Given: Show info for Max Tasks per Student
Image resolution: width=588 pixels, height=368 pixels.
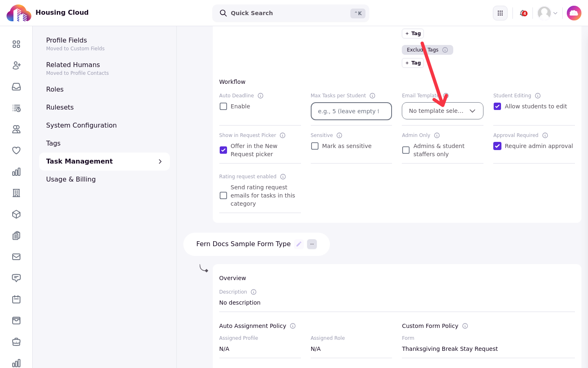Looking at the screenshot, I should (372, 96).
